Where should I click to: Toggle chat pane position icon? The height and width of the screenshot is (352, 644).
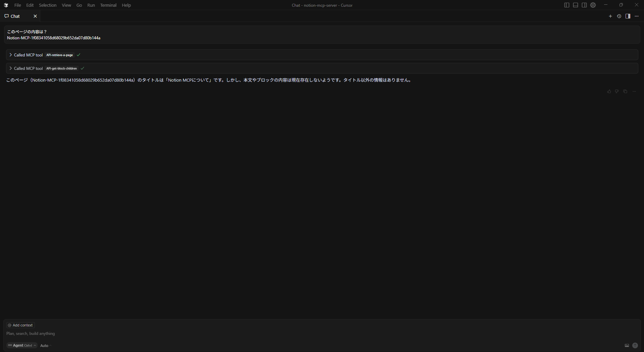tap(628, 16)
